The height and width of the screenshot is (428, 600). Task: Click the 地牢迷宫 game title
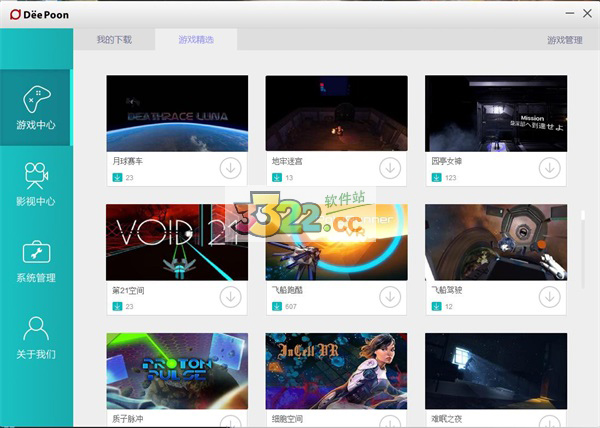click(287, 161)
